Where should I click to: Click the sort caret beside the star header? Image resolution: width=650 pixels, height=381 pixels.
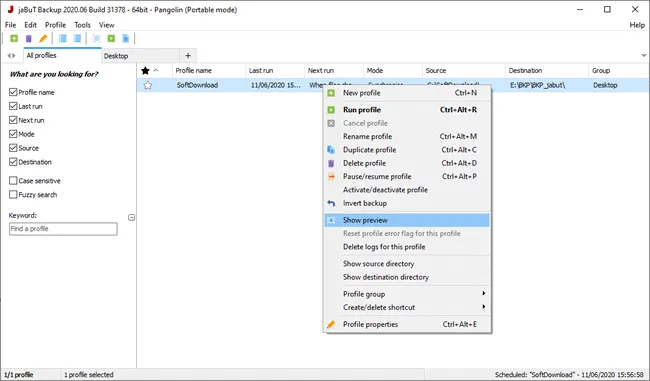coord(156,70)
